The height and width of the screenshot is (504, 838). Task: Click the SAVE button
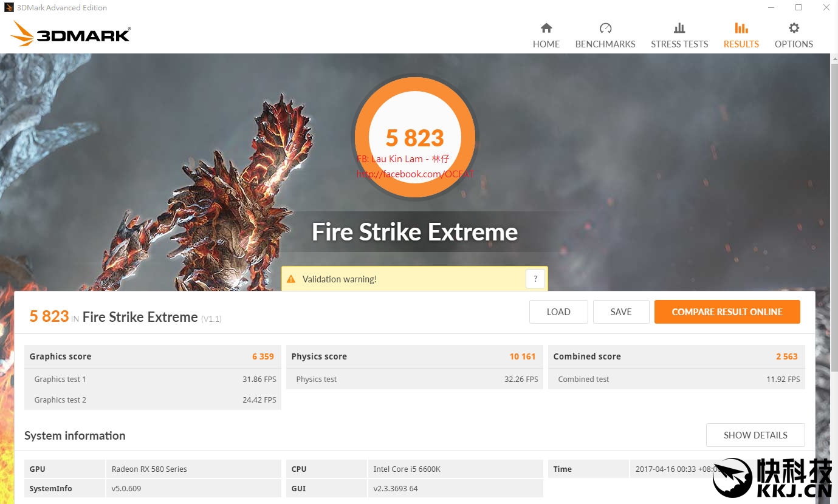[621, 312]
